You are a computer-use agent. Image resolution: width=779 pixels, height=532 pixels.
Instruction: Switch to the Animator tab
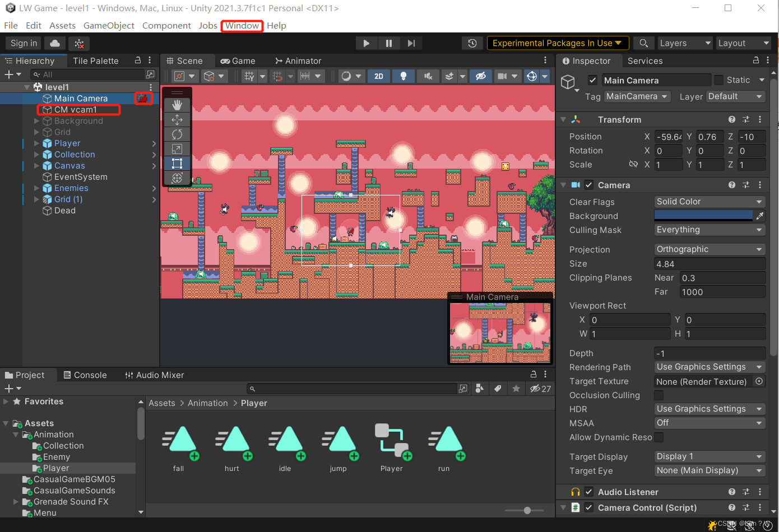click(x=298, y=60)
